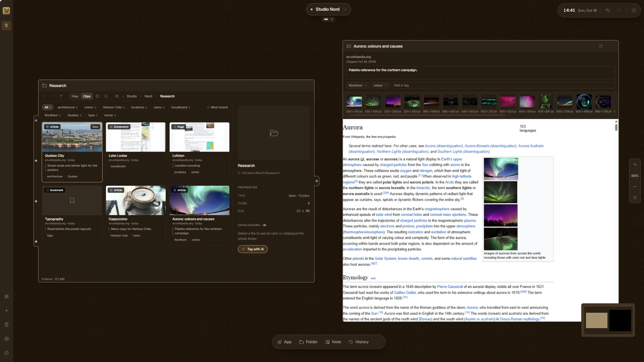The height and width of the screenshot is (362, 644).
Task: Click the plus icon in the left sidebar
Action: [6, 311]
